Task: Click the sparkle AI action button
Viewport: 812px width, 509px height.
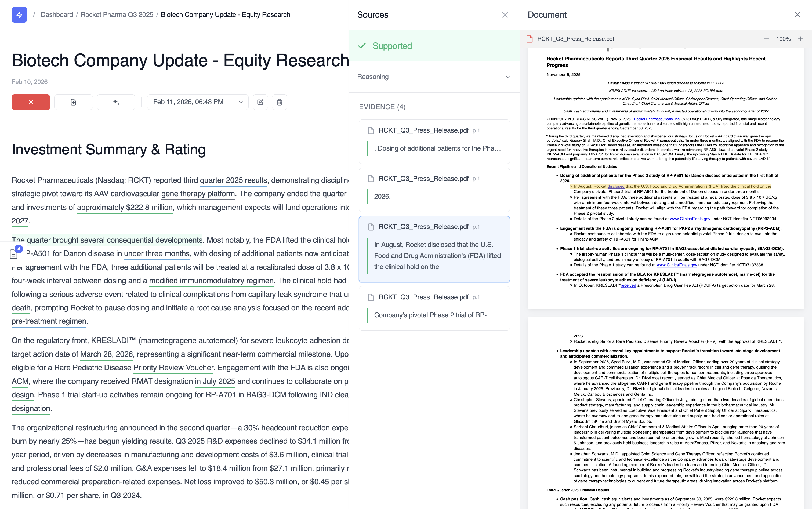Action: (x=116, y=102)
